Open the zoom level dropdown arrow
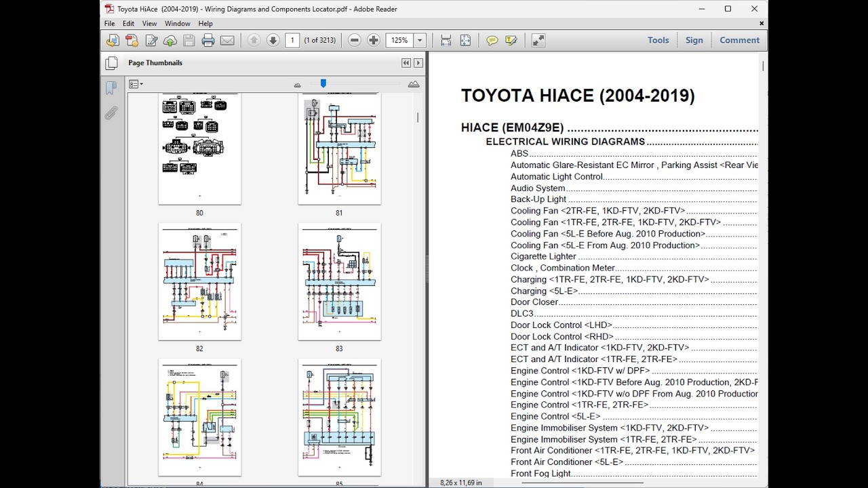Screen dimensions: 868x488 pyautogui.click(x=420, y=41)
